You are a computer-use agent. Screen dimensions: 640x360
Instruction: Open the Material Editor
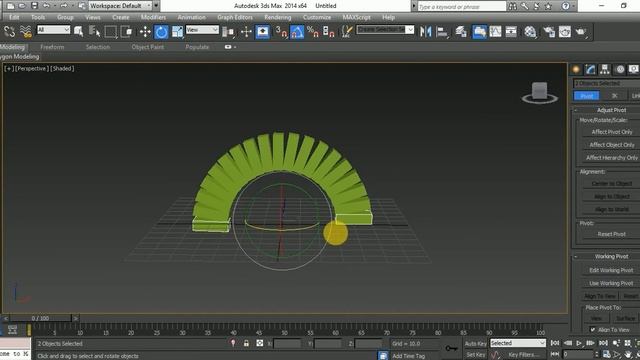click(x=530, y=31)
